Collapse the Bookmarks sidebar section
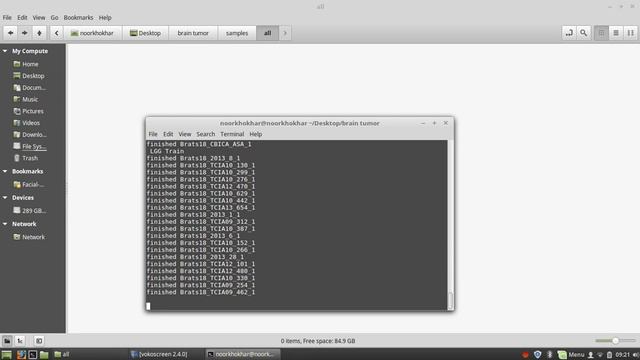Viewport: 640px width, 360px height. click(x=5, y=171)
